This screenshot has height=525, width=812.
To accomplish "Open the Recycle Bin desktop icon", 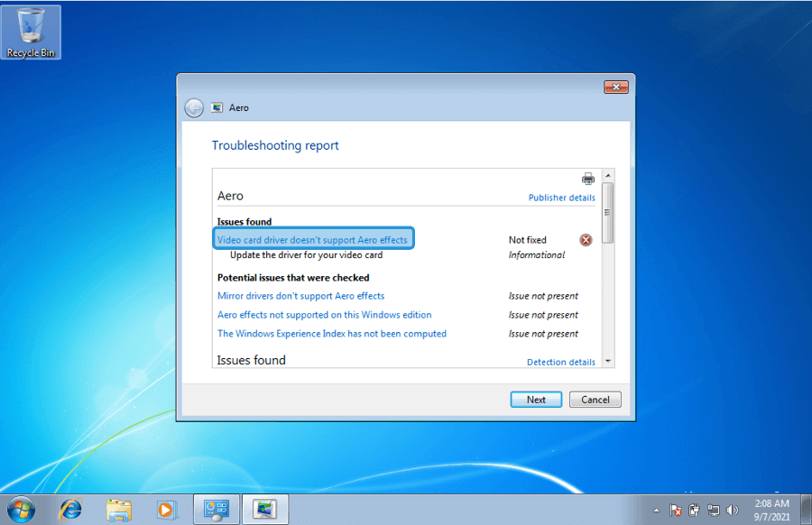I will (31, 32).
